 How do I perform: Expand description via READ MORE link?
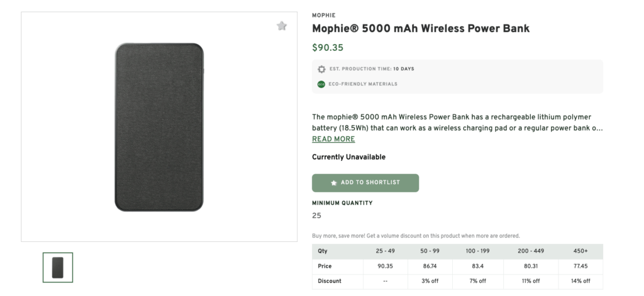333,139
